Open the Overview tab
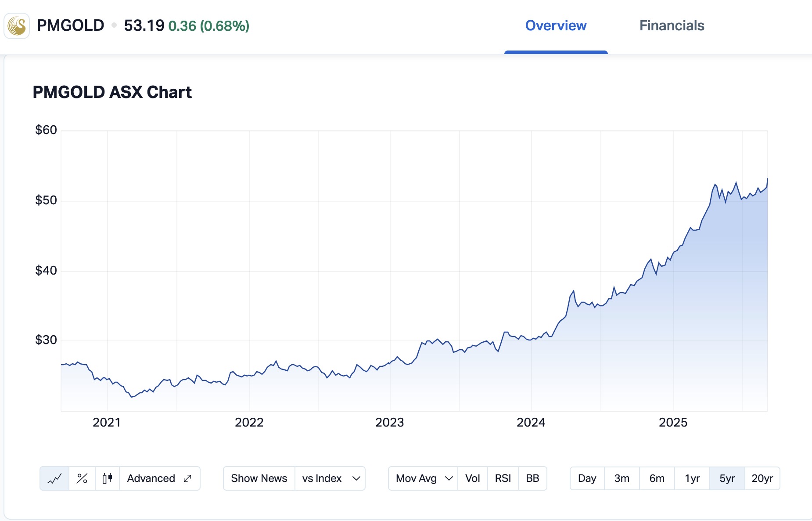 pyautogui.click(x=556, y=26)
